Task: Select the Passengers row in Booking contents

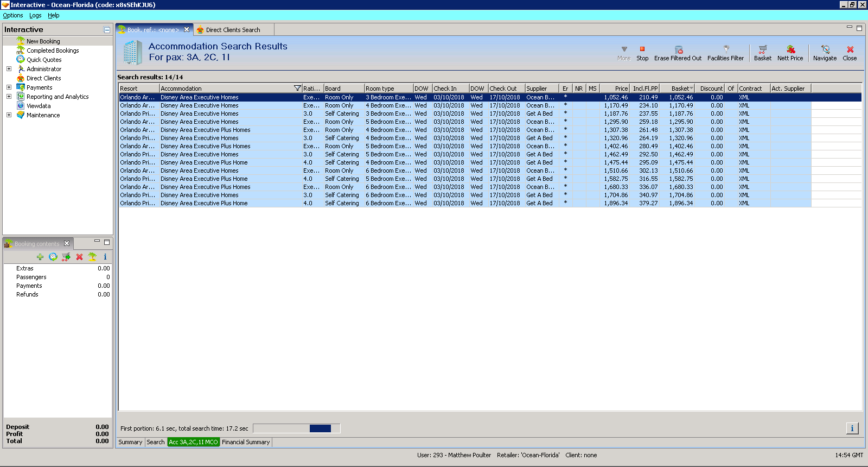Action: click(58, 277)
